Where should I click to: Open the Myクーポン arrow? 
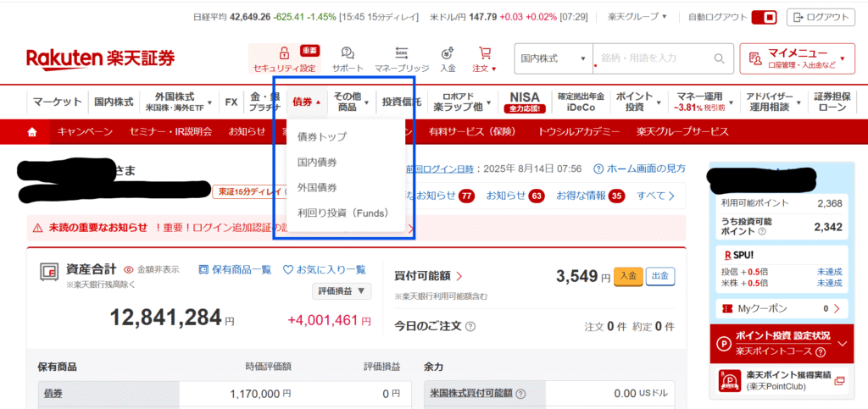[837, 308]
